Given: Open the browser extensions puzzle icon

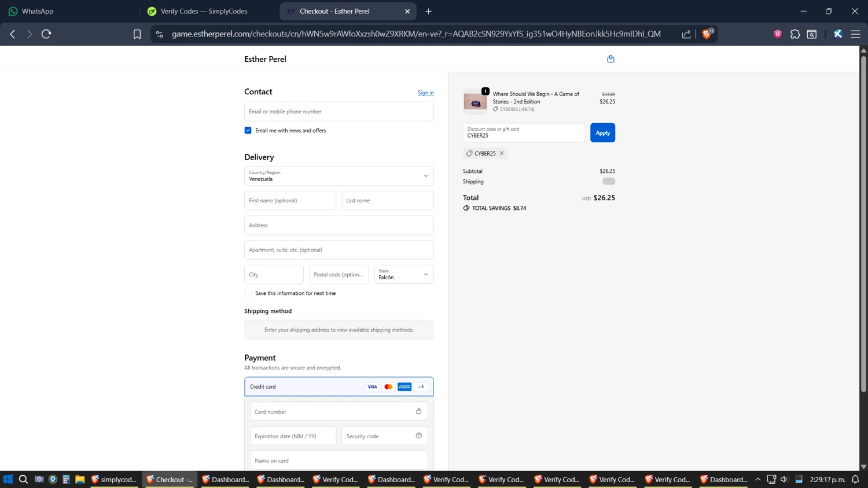Looking at the screenshot, I should point(795,34).
